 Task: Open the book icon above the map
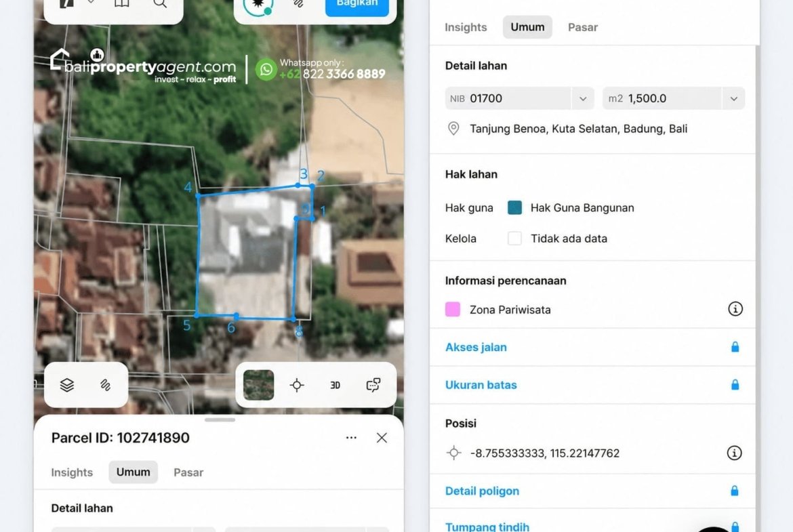(x=122, y=3)
